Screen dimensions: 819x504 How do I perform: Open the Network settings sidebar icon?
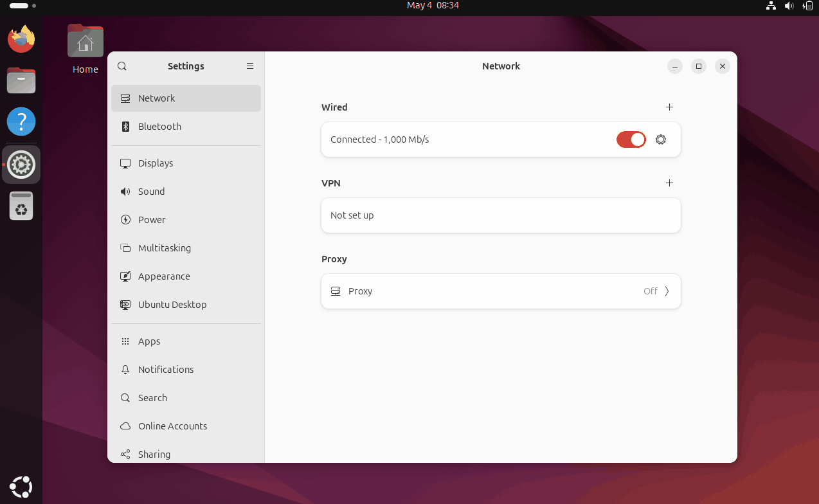tap(126, 98)
